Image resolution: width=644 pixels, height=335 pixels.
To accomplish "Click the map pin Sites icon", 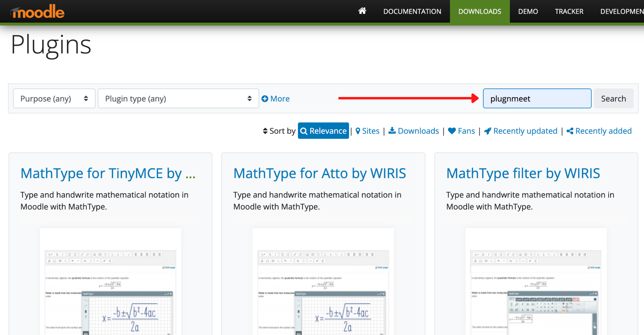I will point(358,131).
